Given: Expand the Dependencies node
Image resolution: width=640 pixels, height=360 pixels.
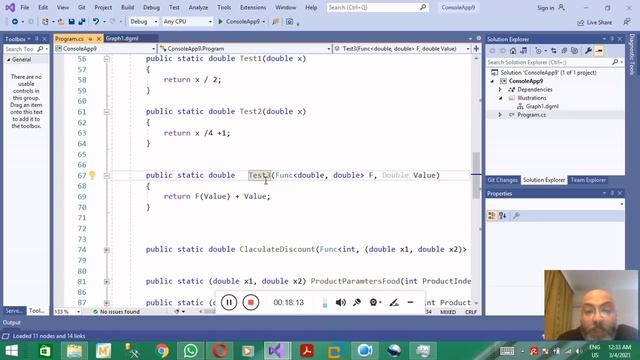Looking at the screenshot, I should pos(500,89).
